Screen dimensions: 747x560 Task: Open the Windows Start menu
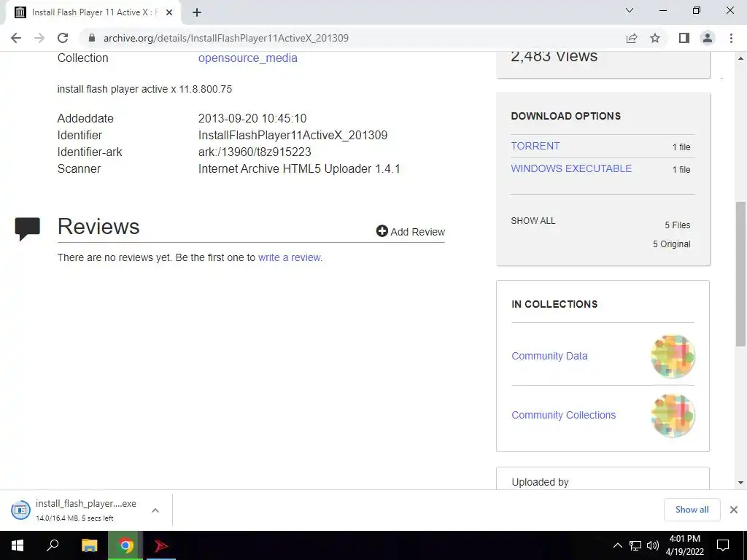pos(18,545)
